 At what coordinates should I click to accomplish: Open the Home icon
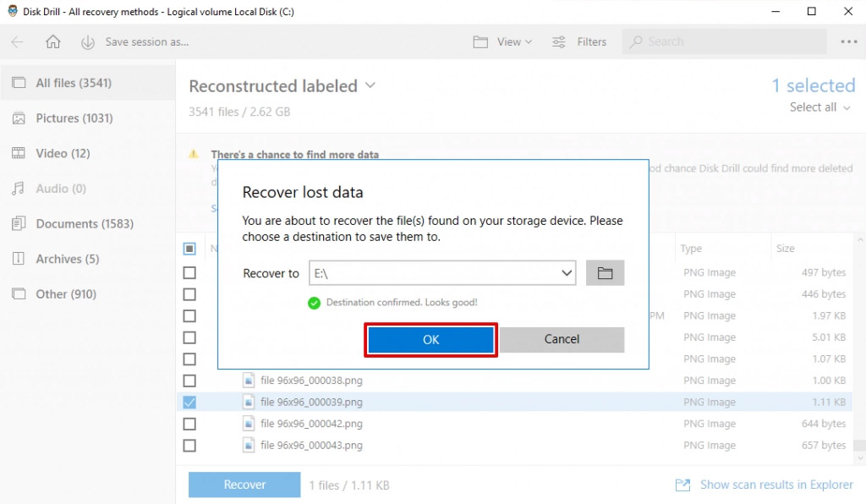point(53,42)
